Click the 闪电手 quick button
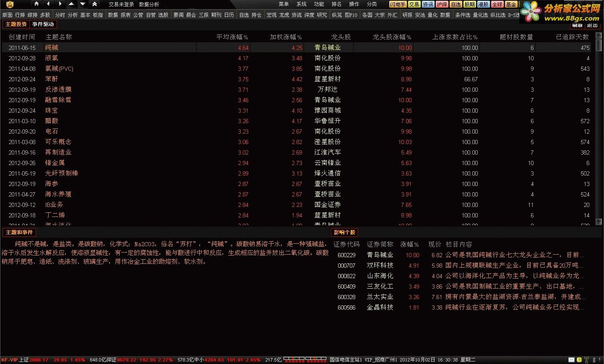The height and width of the screenshot is (364, 604). point(398,4)
